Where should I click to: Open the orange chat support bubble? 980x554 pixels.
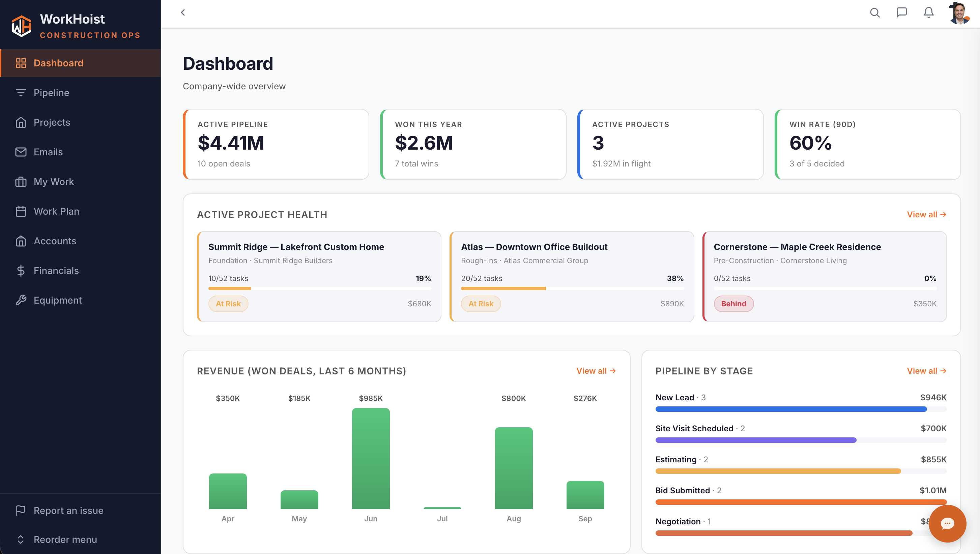click(x=947, y=524)
